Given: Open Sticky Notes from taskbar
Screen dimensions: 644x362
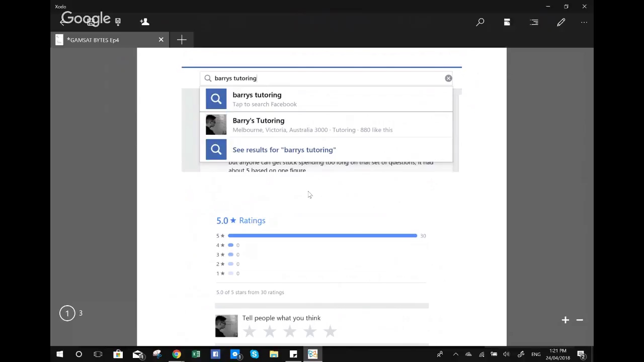Looking at the screenshot, I should [x=293, y=354].
